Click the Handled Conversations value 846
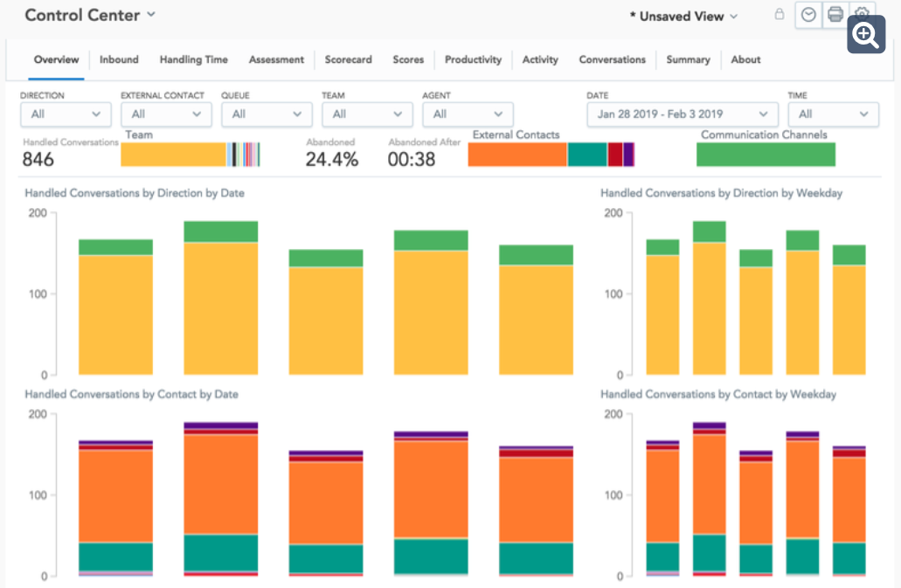The width and height of the screenshot is (901, 588). click(x=38, y=159)
